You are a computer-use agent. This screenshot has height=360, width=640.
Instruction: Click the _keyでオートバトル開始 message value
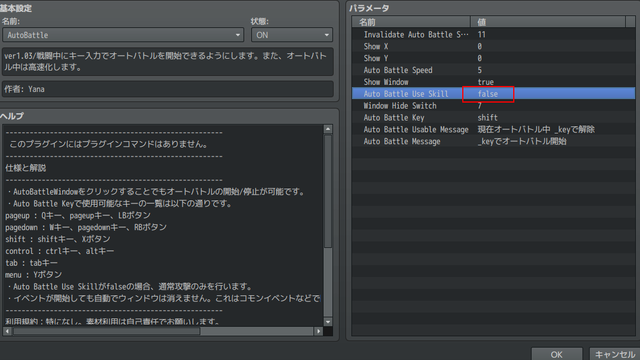[x=522, y=141]
